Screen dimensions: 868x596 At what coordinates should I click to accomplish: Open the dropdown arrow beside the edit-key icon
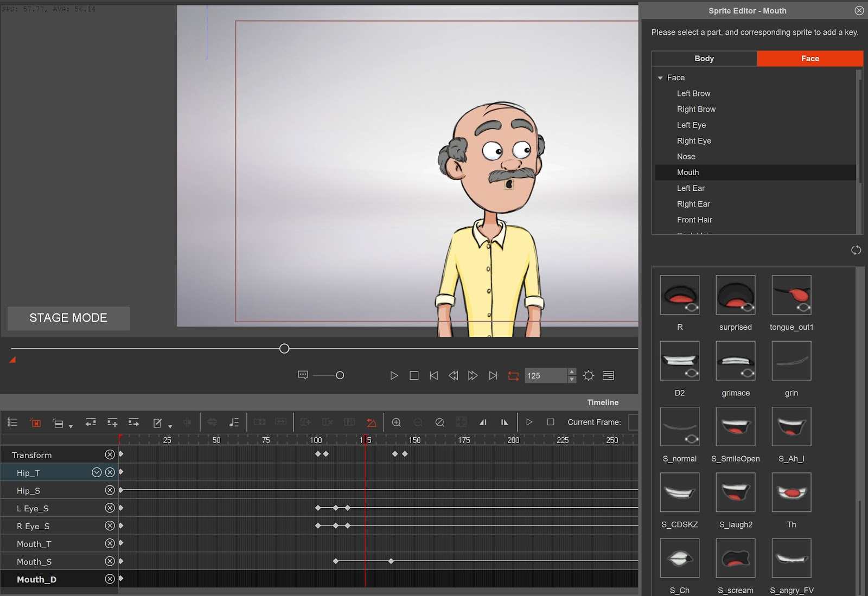coord(170,426)
